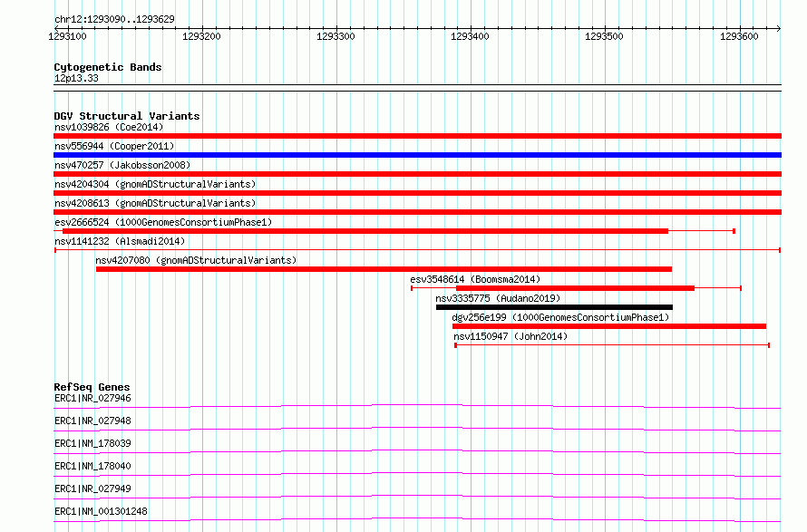This screenshot has width=807, height=532.
Task: Click the 1293500 ruler tick label
Action: point(604,36)
